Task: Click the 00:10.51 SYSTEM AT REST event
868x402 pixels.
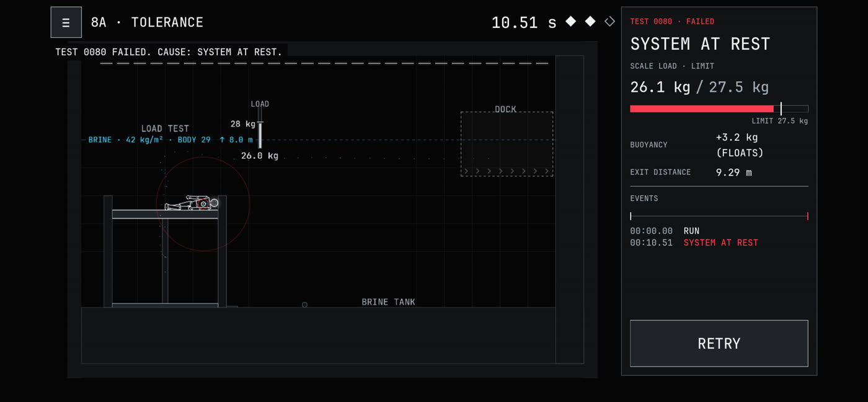Action: 694,243
